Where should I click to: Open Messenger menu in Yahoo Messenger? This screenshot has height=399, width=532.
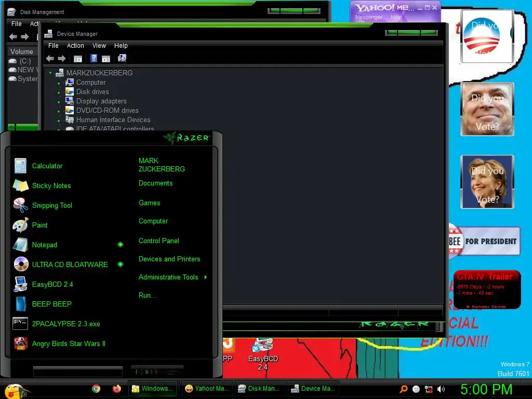coord(369,17)
